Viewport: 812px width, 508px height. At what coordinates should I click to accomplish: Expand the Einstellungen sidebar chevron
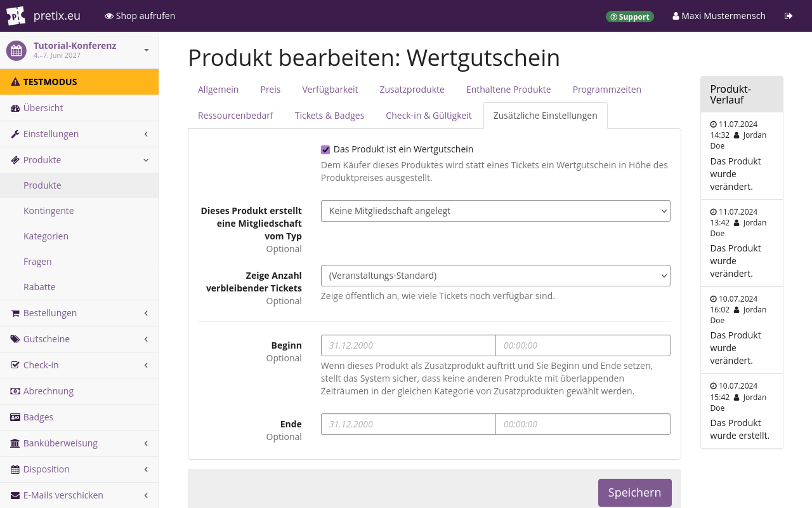[146, 134]
